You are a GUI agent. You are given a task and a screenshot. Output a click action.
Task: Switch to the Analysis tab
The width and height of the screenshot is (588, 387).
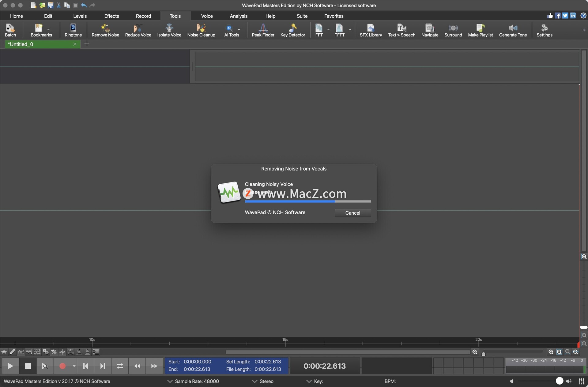tap(239, 16)
